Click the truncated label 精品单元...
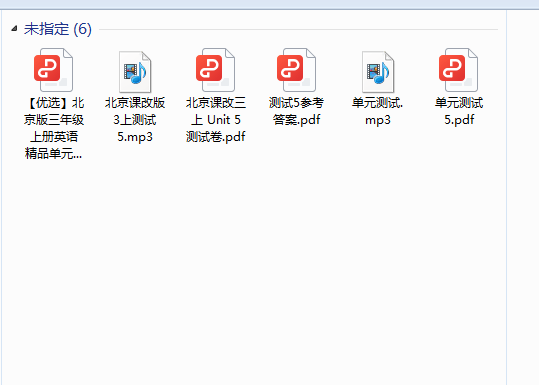539x385 pixels. coord(53,153)
